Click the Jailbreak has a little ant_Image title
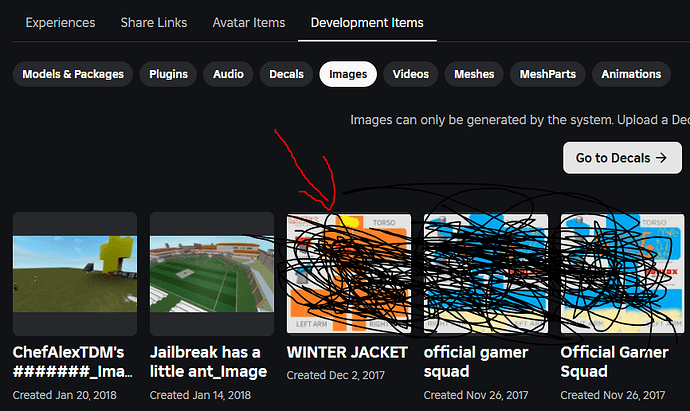 [x=208, y=362]
